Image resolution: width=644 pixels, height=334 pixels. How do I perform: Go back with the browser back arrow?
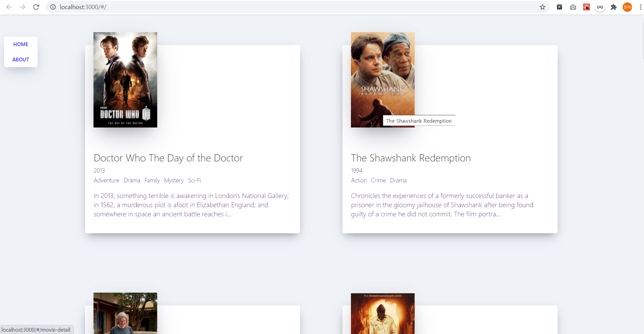9,7
